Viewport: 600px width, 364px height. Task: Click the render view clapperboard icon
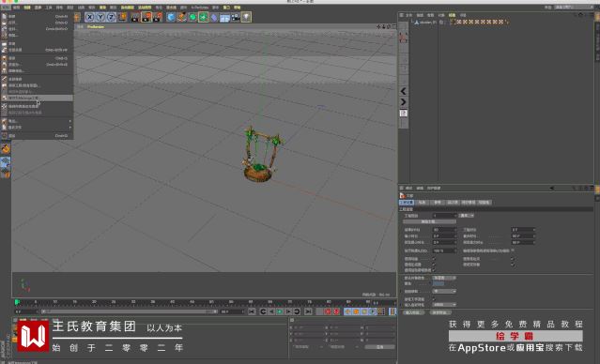(x=135, y=17)
